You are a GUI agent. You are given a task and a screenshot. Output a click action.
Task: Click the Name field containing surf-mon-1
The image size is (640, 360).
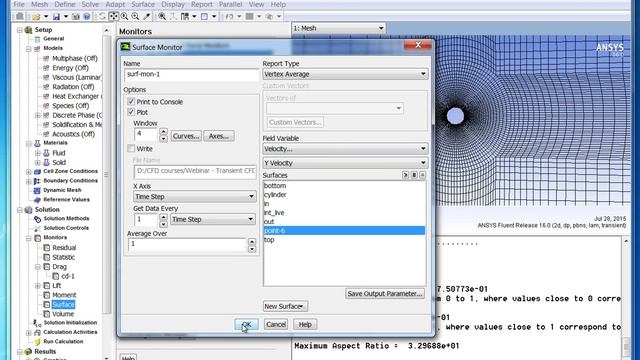pyautogui.click(x=192, y=74)
